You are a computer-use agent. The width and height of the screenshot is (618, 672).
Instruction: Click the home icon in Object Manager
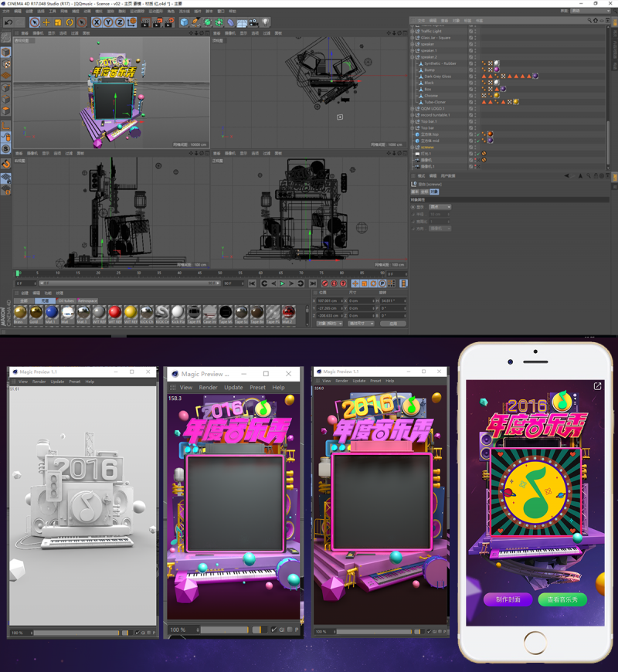click(596, 20)
